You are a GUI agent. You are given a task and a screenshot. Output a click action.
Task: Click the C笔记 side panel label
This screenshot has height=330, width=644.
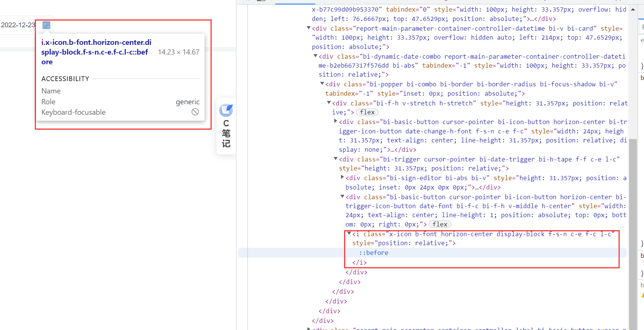(226, 133)
